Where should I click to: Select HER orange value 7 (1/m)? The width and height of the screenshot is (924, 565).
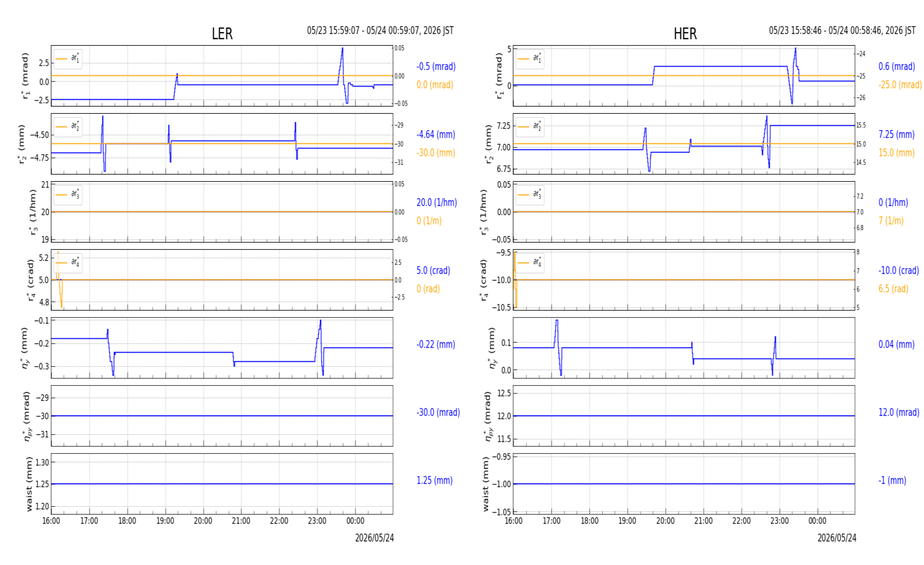point(891,221)
